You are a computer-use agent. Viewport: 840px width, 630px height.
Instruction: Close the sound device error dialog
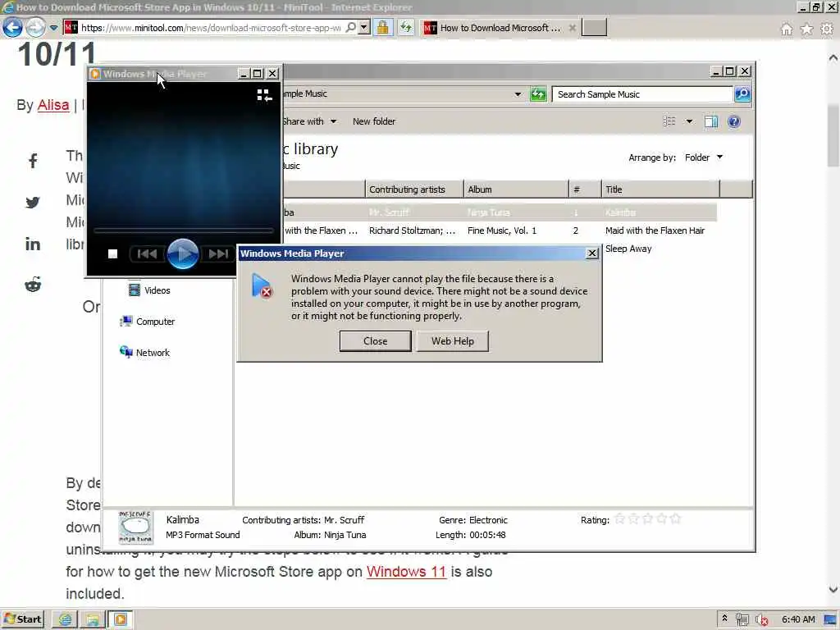[x=375, y=341]
